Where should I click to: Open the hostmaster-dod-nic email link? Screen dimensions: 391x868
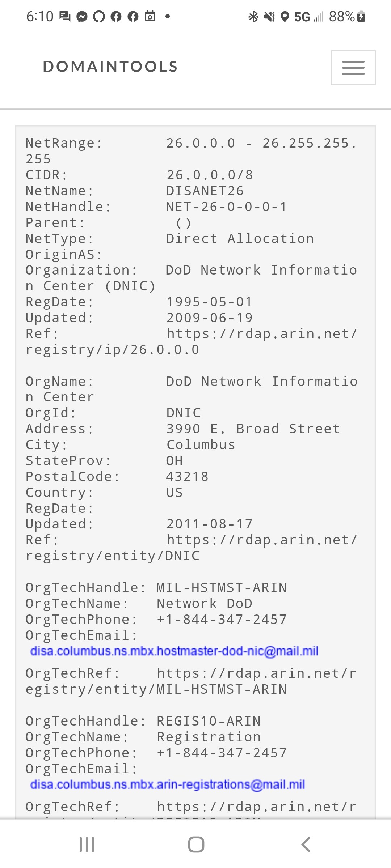[174, 651]
